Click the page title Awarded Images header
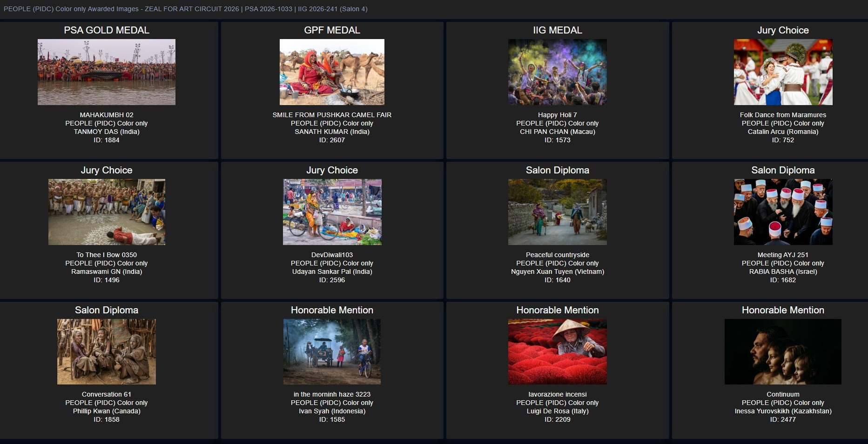The width and height of the screenshot is (868, 444). click(x=185, y=9)
